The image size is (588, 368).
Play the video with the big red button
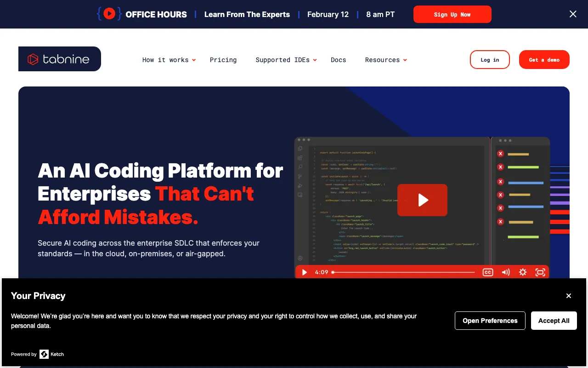(x=422, y=200)
